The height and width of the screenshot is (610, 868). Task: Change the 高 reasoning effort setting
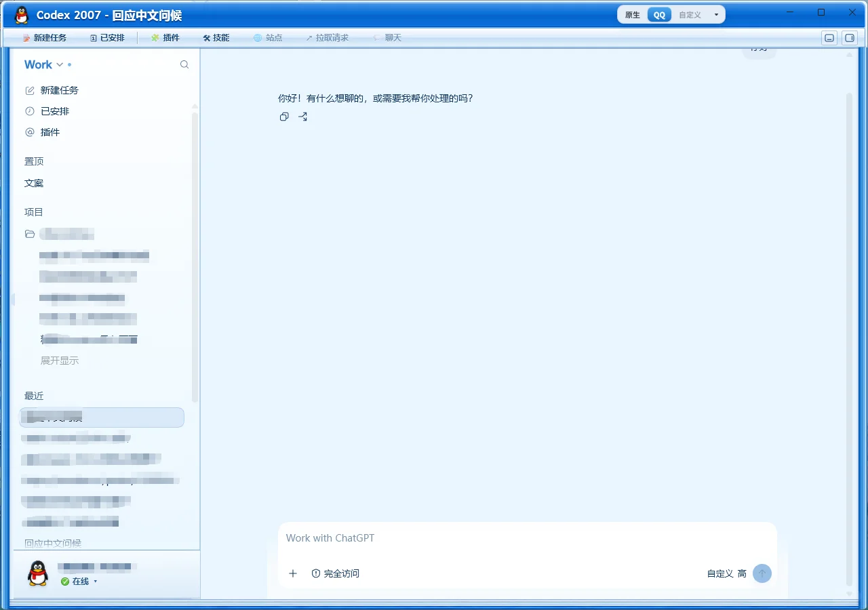[x=742, y=573]
